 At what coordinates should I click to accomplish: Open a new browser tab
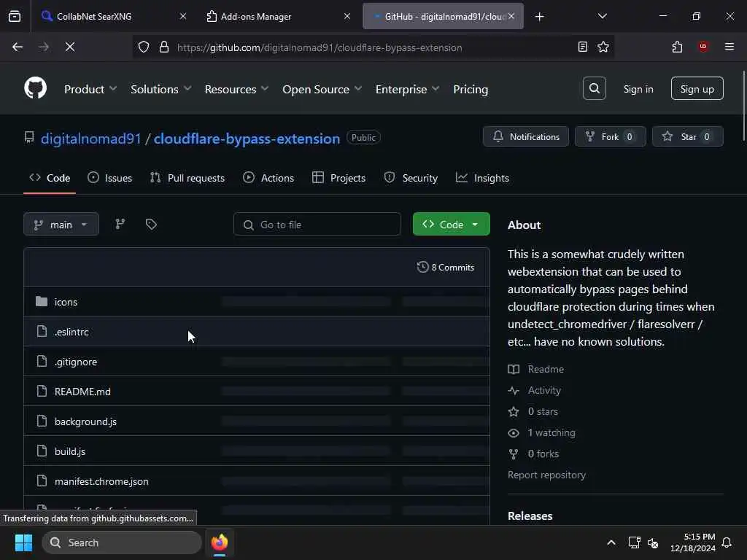pyautogui.click(x=539, y=17)
